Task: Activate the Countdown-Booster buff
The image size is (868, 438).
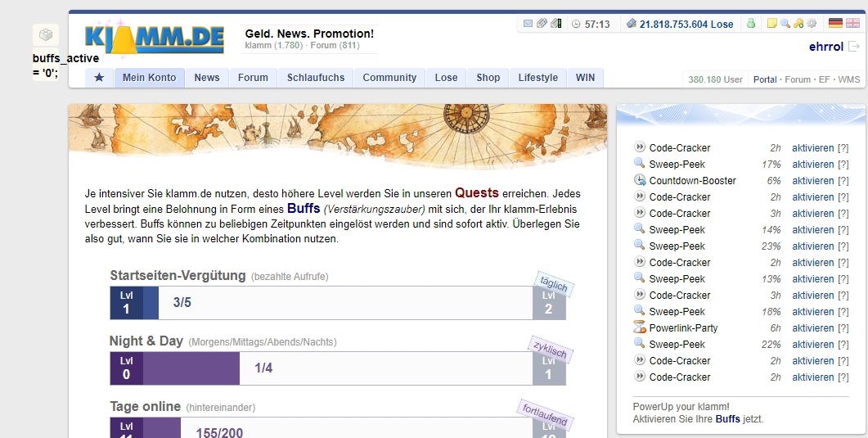Action: pos(812,181)
